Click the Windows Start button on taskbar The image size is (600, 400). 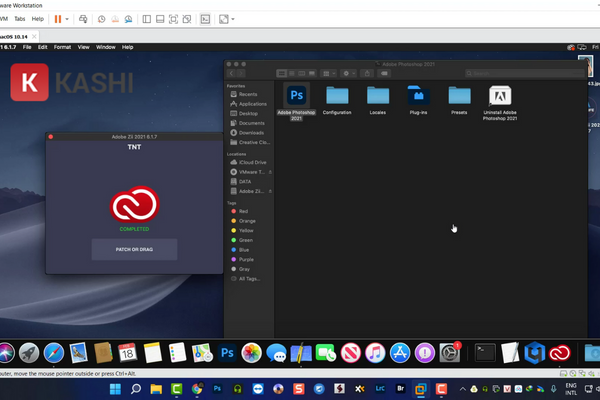point(150,387)
